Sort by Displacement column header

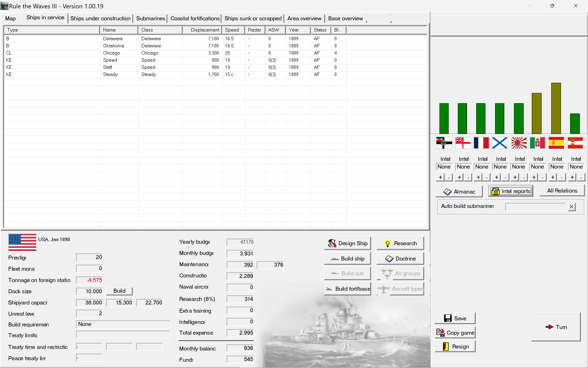202,30
